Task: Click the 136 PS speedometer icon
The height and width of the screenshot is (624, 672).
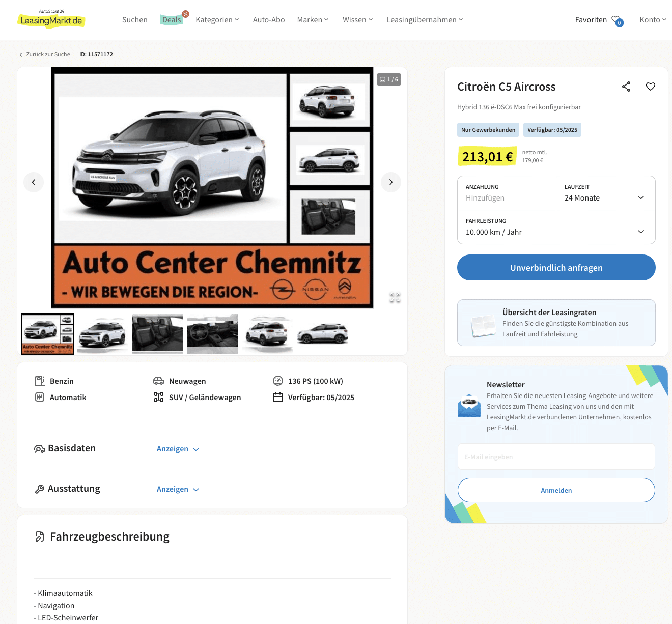Action: 278,381
